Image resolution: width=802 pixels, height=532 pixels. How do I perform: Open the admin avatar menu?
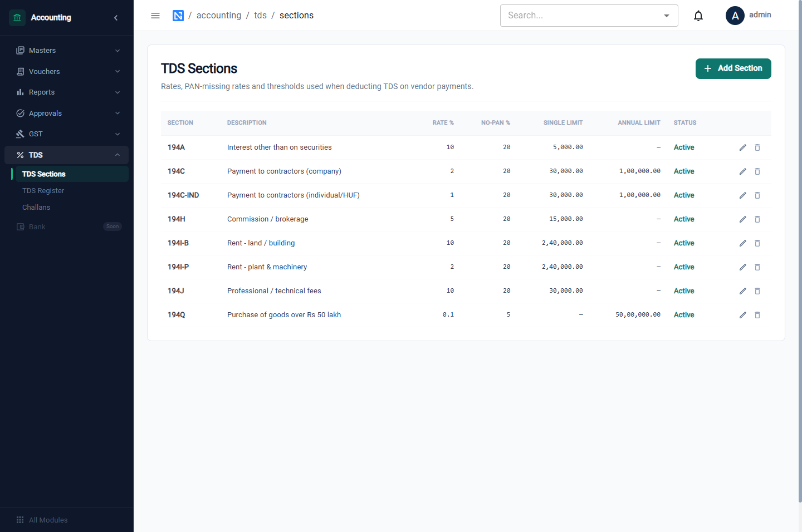[735, 16]
